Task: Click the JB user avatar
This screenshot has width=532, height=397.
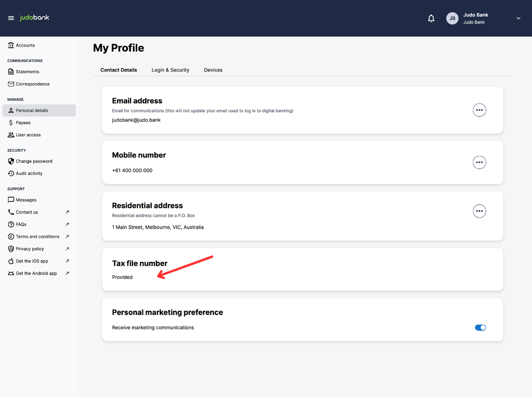Action: (x=452, y=18)
